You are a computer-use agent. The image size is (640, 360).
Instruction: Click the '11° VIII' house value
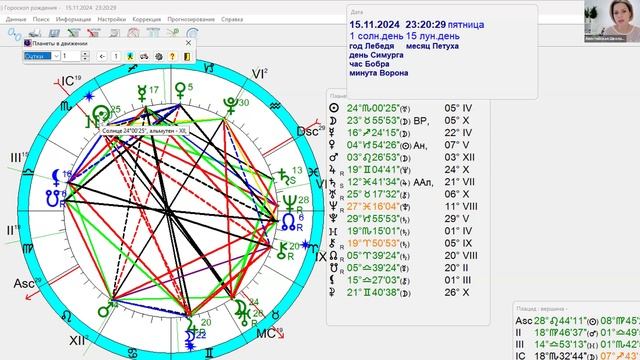click(461, 207)
